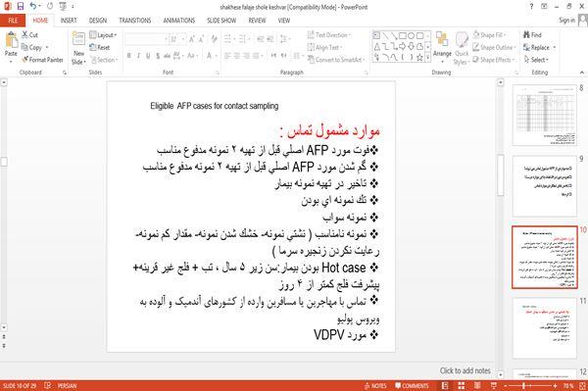
Task: Open the Drawing group dialog launcher
Action: (x=516, y=73)
